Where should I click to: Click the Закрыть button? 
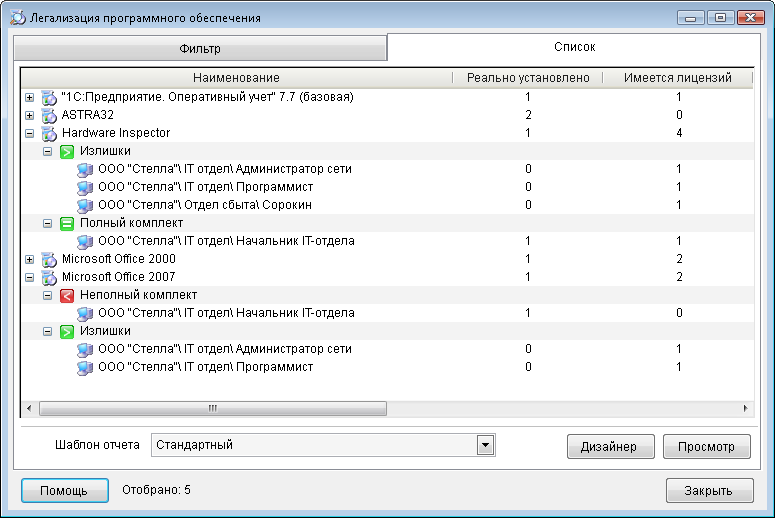tap(709, 490)
